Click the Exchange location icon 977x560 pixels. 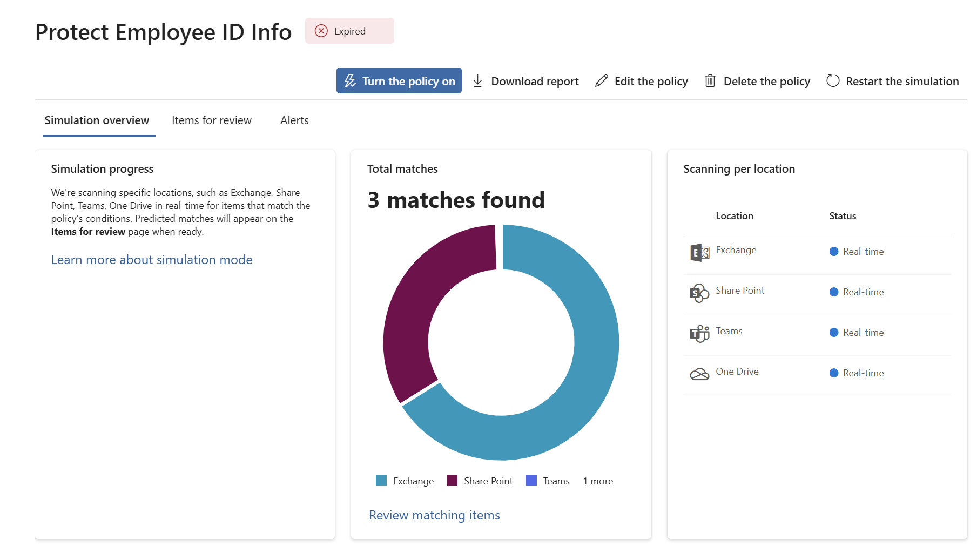point(699,252)
